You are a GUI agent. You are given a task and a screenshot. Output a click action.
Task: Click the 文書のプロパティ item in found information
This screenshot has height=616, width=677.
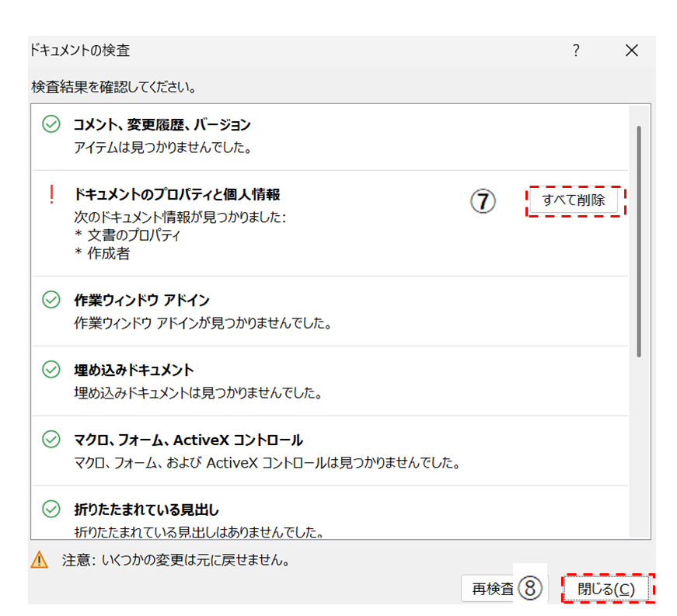(132, 235)
